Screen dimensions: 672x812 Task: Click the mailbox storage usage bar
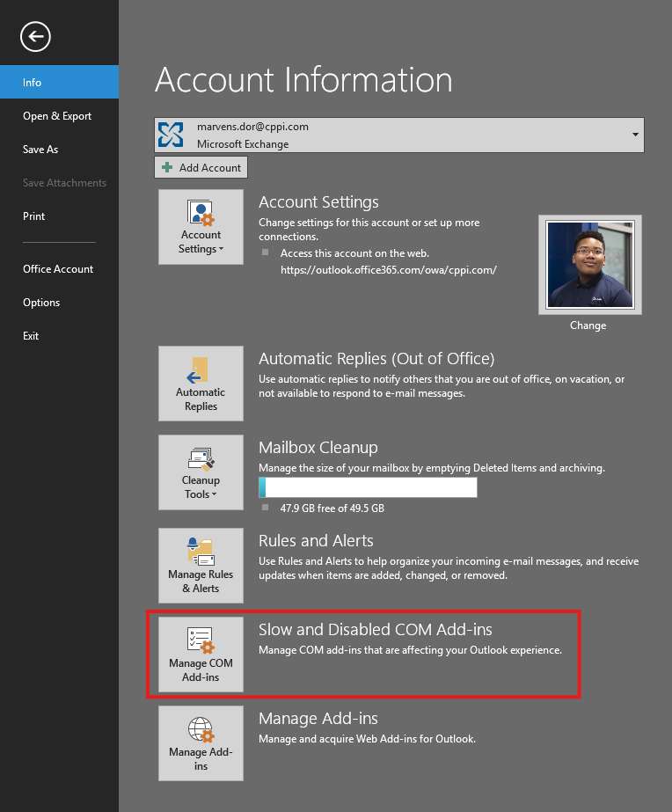click(368, 487)
